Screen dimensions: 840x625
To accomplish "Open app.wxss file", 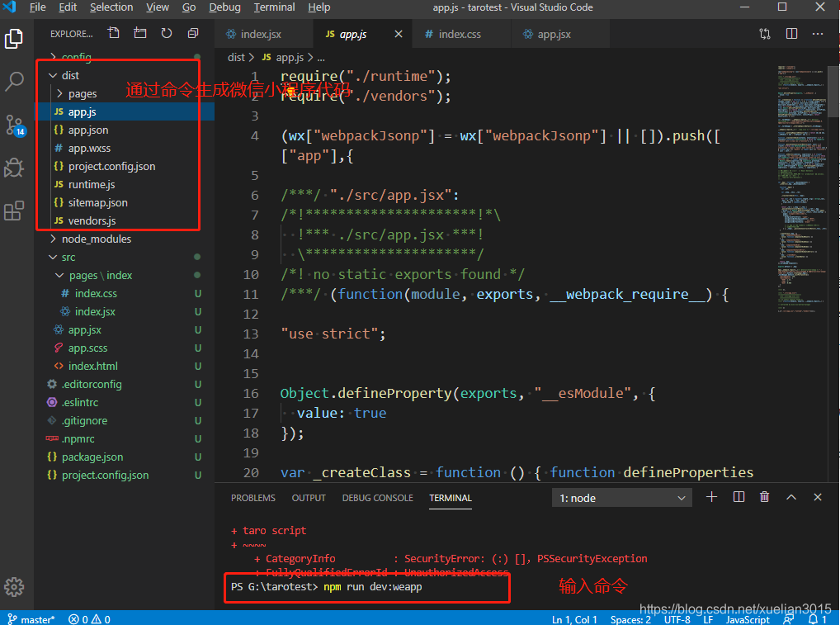I will click(125, 149).
